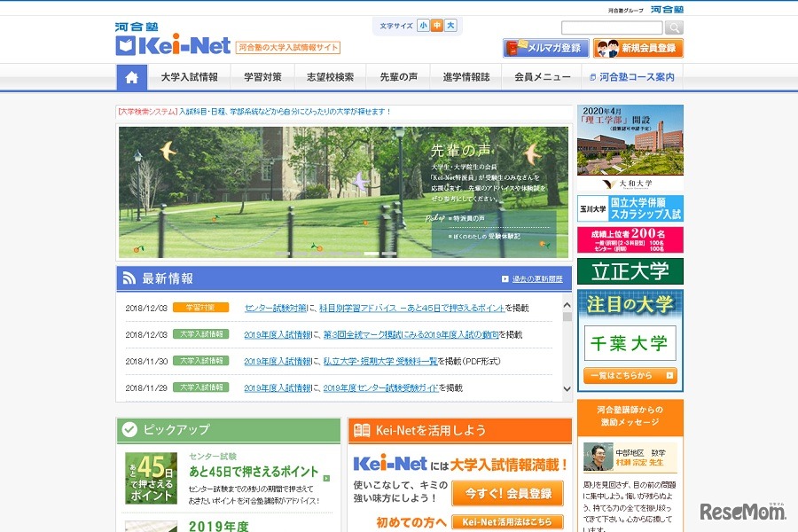Click Kei-Net活用法はこちら button

point(507,522)
